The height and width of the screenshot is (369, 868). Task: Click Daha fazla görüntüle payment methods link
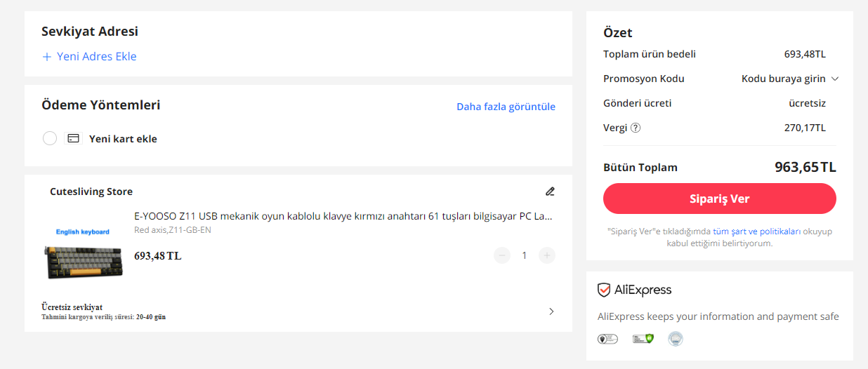point(506,107)
